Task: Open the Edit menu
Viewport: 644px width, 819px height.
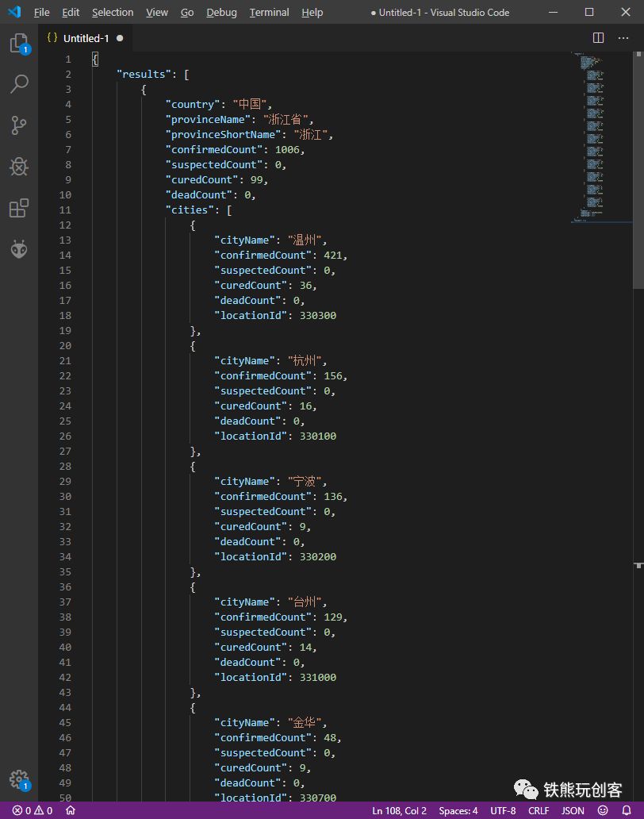Action: (x=71, y=12)
